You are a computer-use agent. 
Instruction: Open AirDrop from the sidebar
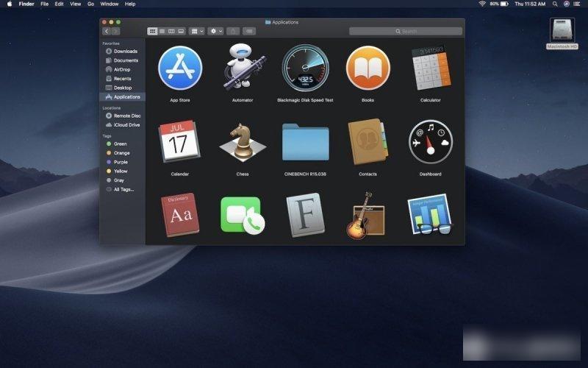pos(122,69)
